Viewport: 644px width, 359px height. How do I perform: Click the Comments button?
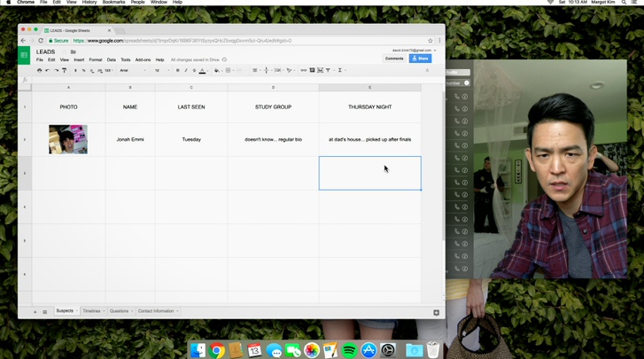394,59
